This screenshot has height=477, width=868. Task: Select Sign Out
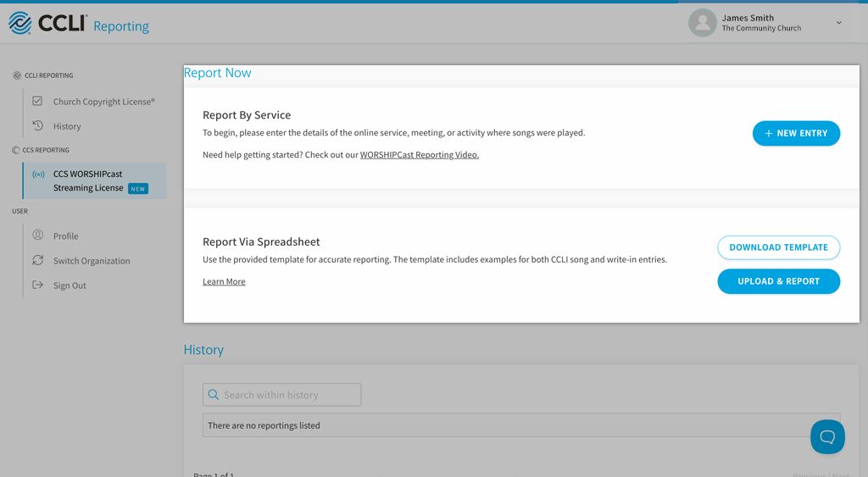click(70, 286)
